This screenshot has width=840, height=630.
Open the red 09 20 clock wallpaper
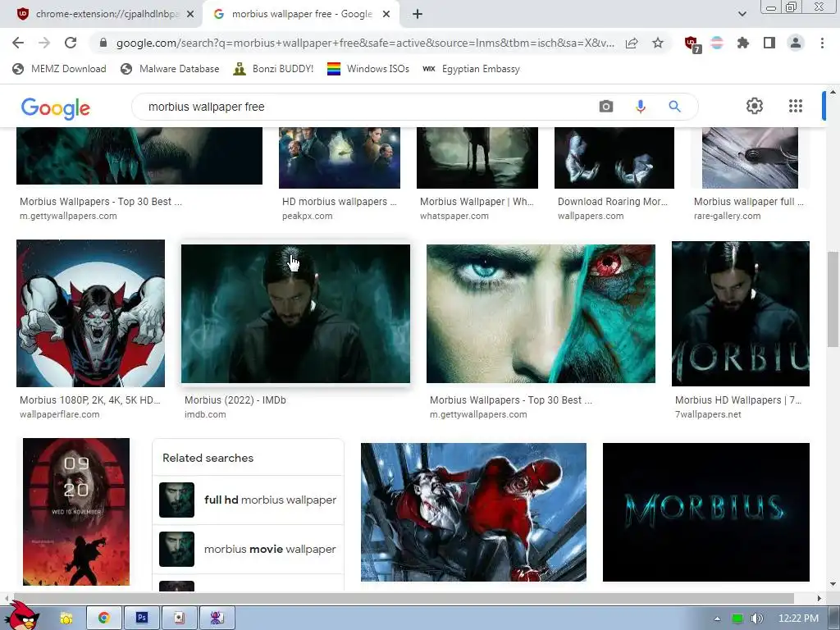[76, 512]
